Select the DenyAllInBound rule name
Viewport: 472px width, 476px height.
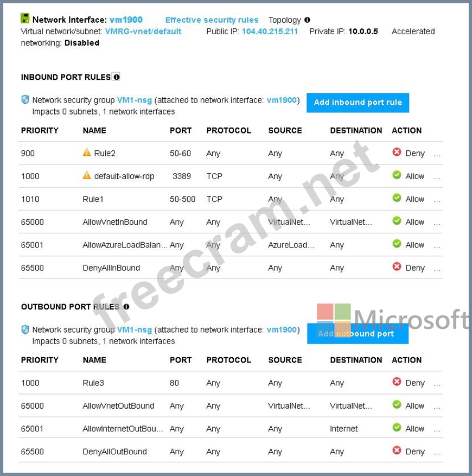click(111, 268)
